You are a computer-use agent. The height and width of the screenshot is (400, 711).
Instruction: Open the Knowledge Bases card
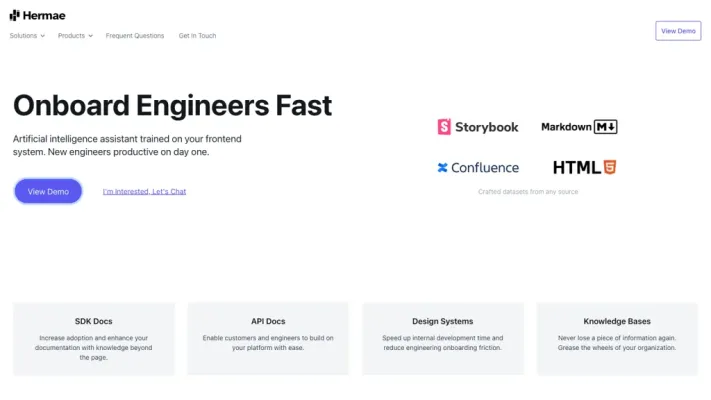(x=617, y=338)
